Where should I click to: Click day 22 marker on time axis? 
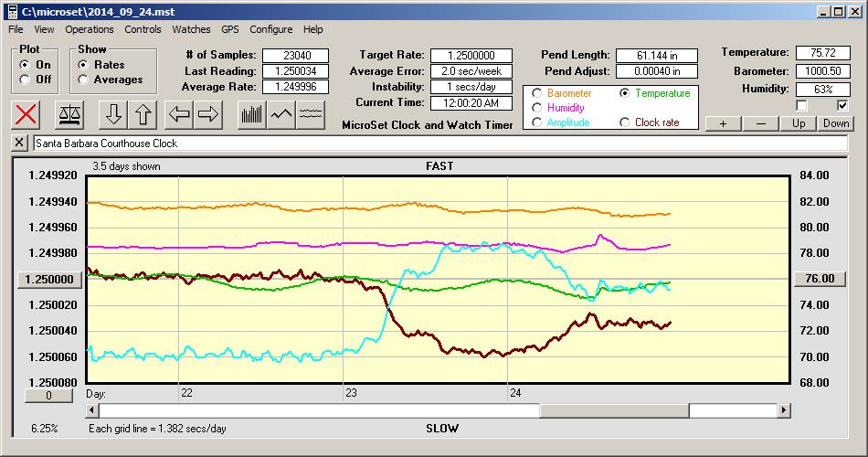pyautogui.click(x=186, y=393)
